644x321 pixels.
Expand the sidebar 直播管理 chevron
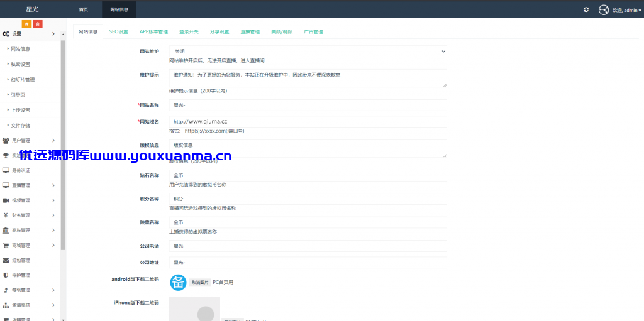click(x=53, y=185)
